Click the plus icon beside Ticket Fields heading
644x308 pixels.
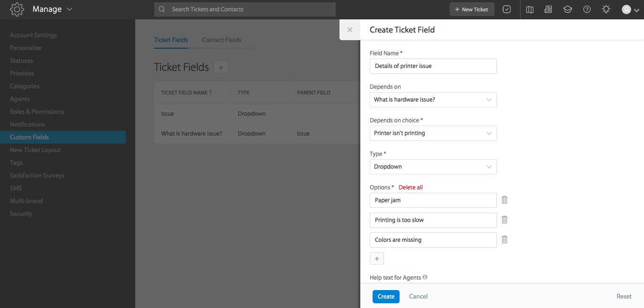pos(221,67)
